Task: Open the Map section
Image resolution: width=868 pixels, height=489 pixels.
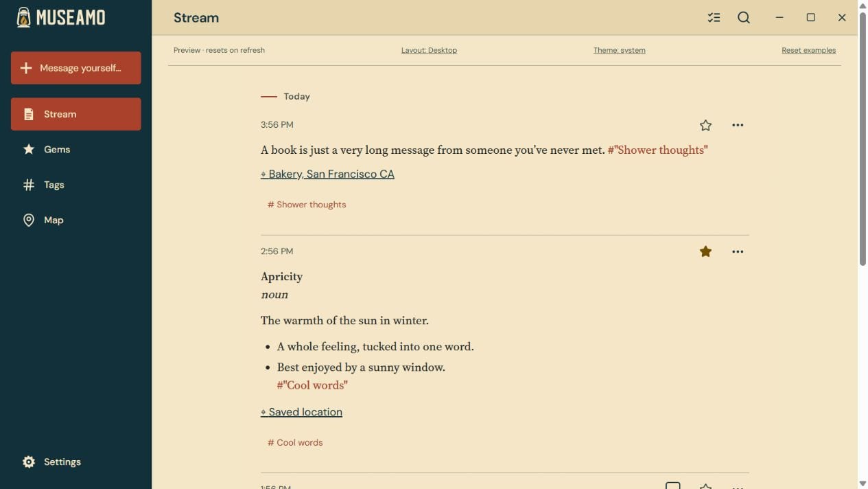Action: click(76, 220)
